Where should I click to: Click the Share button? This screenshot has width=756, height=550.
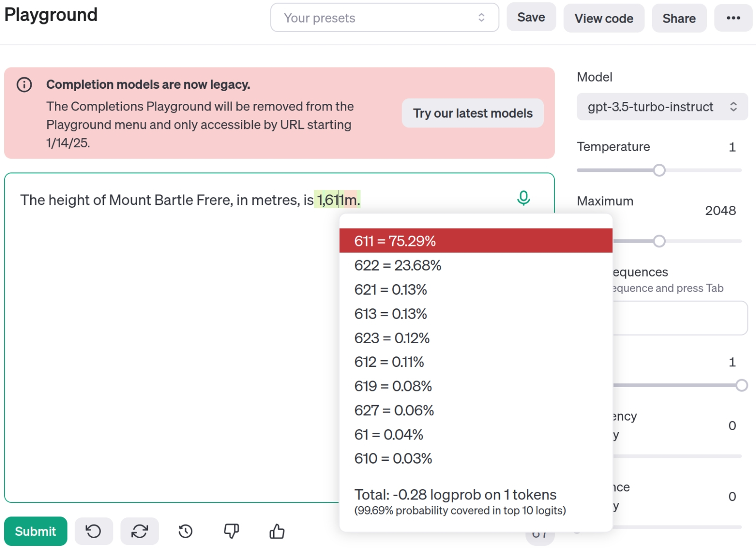pyautogui.click(x=679, y=18)
